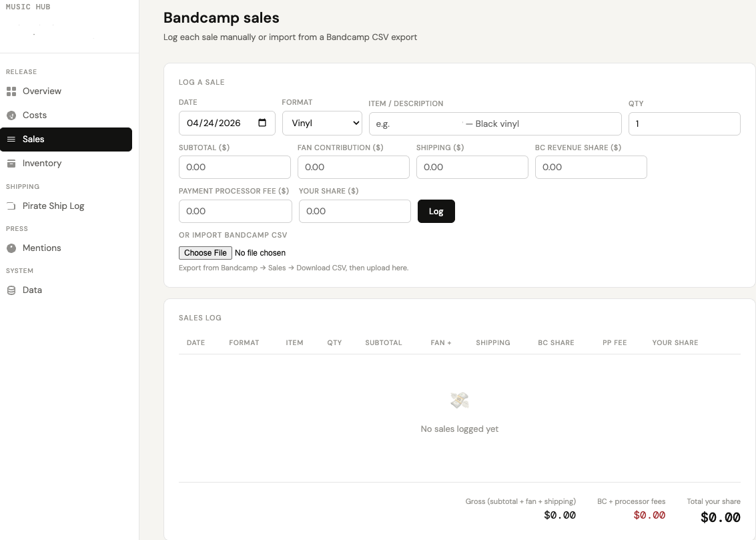Select the Subtotal amount field
This screenshot has width=756, height=540.
click(x=234, y=167)
